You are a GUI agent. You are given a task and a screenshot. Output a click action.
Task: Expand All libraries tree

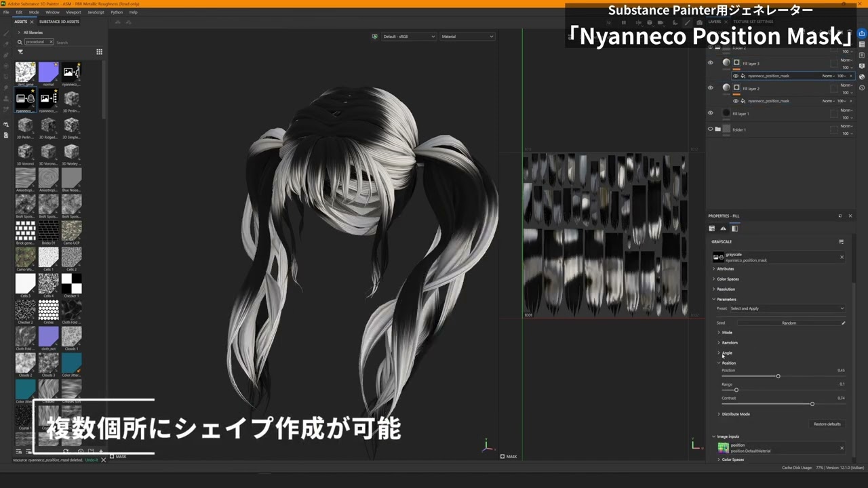click(18, 33)
